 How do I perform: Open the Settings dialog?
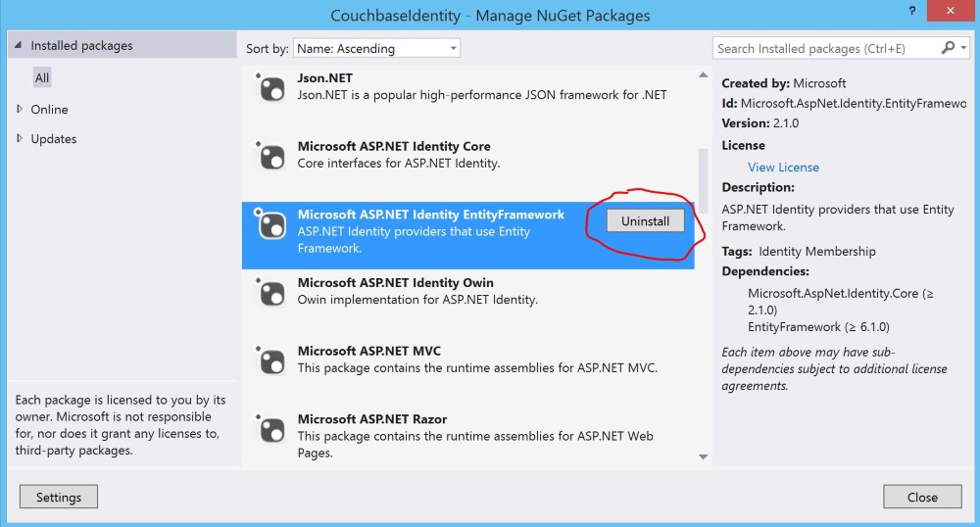coord(59,497)
